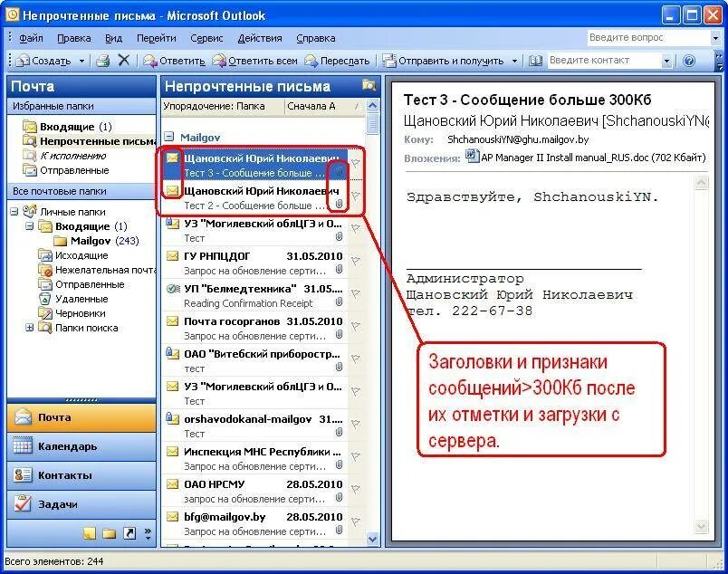Click the Notes icon in navigation footer
Viewport: 728px width, 574px height.
(x=89, y=533)
